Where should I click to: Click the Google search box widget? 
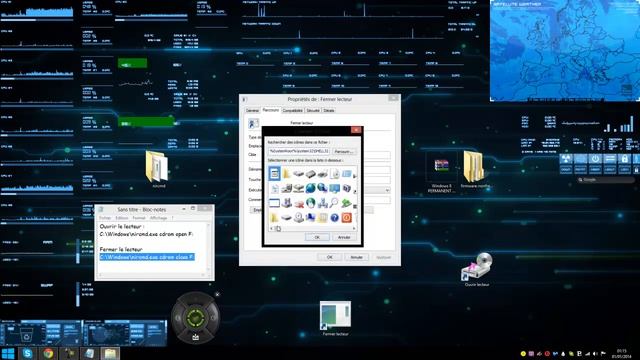pyautogui.click(x=606, y=180)
